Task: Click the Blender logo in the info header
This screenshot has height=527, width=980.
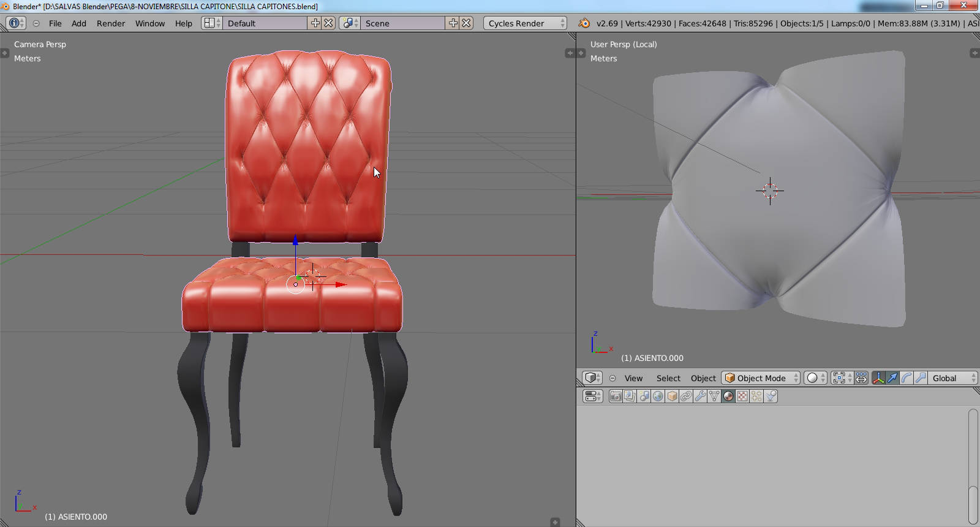Action: [584, 23]
